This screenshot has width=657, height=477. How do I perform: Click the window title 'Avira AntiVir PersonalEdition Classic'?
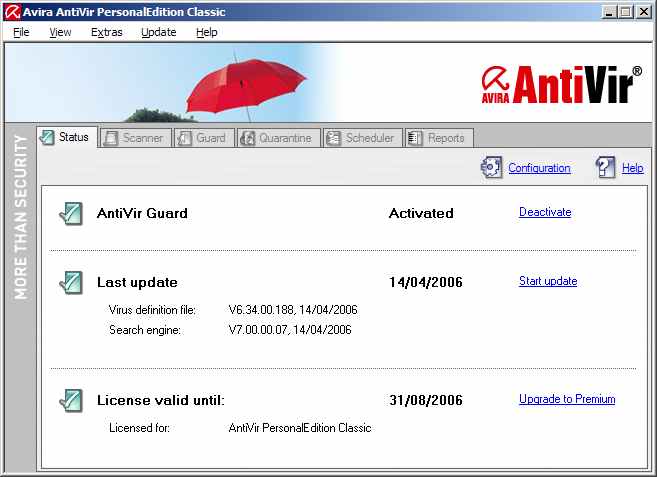(x=124, y=12)
